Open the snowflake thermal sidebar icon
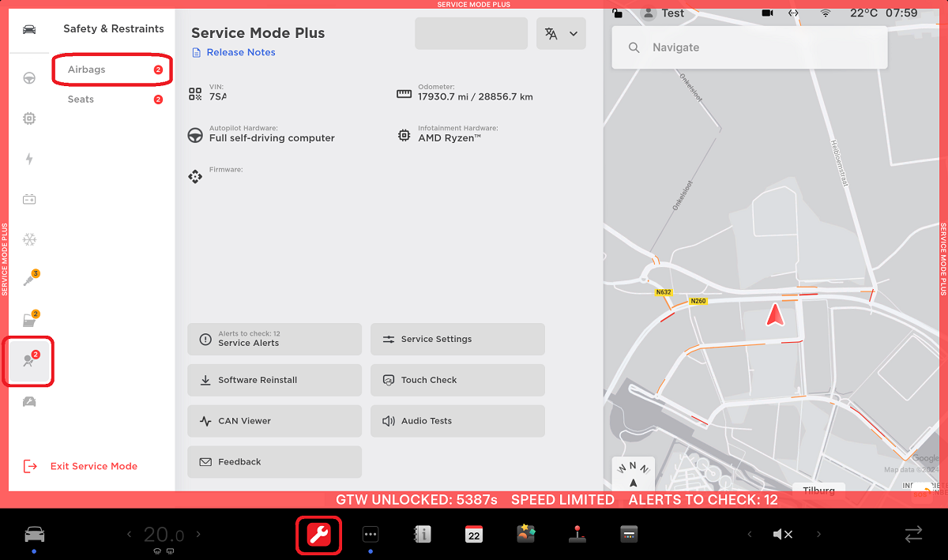The height and width of the screenshot is (560, 948). 29,239
